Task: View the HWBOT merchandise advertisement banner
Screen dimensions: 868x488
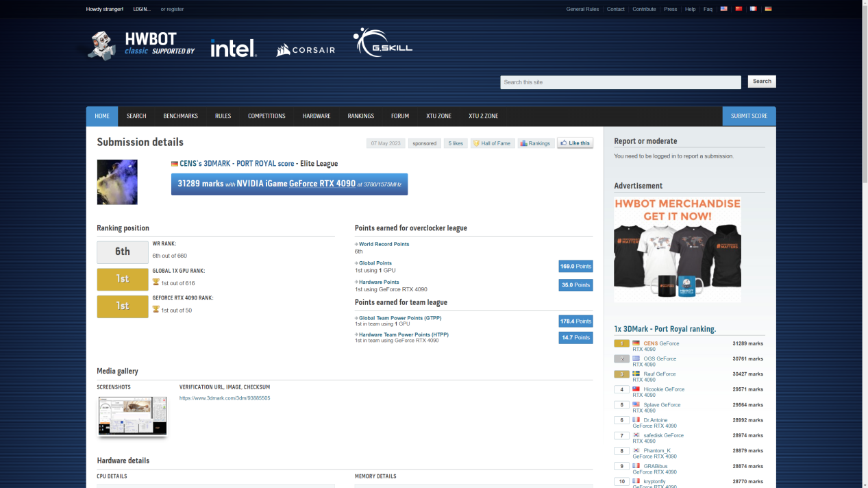Action: pyautogui.click(x=677, y=249)
